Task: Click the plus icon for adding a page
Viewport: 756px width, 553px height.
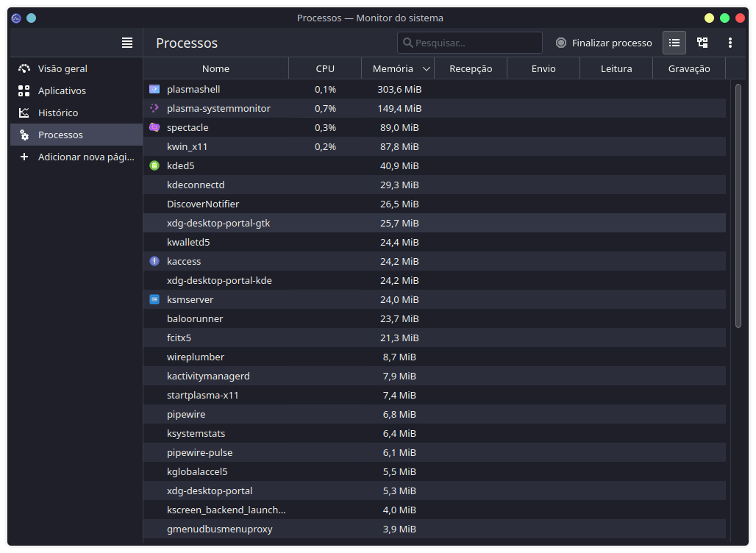Action: tap(24, 157)
